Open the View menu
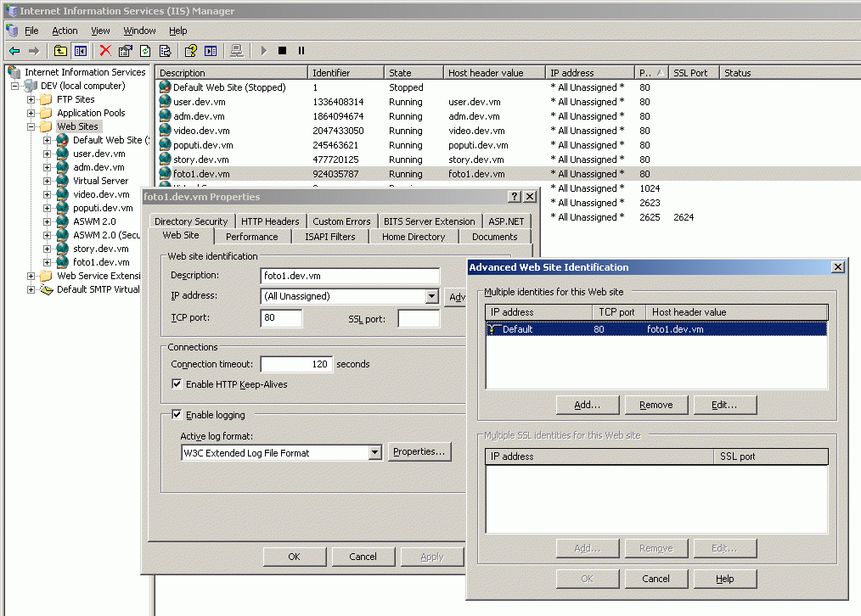861x616 pixels. tap(100, 31)
